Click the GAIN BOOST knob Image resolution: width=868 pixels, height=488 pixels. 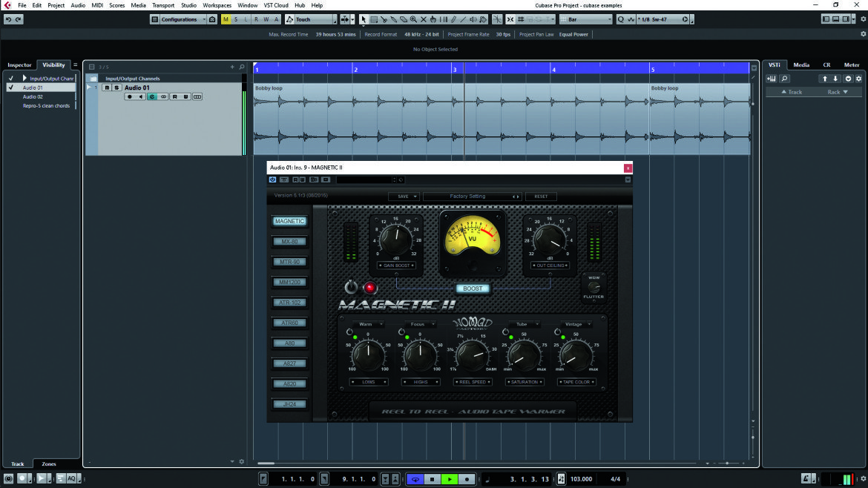click(396, 240)
